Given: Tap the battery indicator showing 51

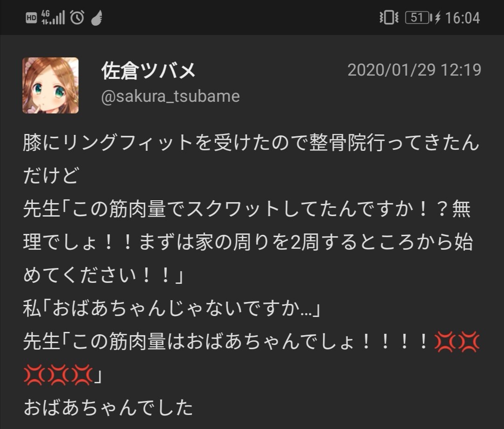Looking at the screenshot, I should pyautogui.click(x=419, y=17).
